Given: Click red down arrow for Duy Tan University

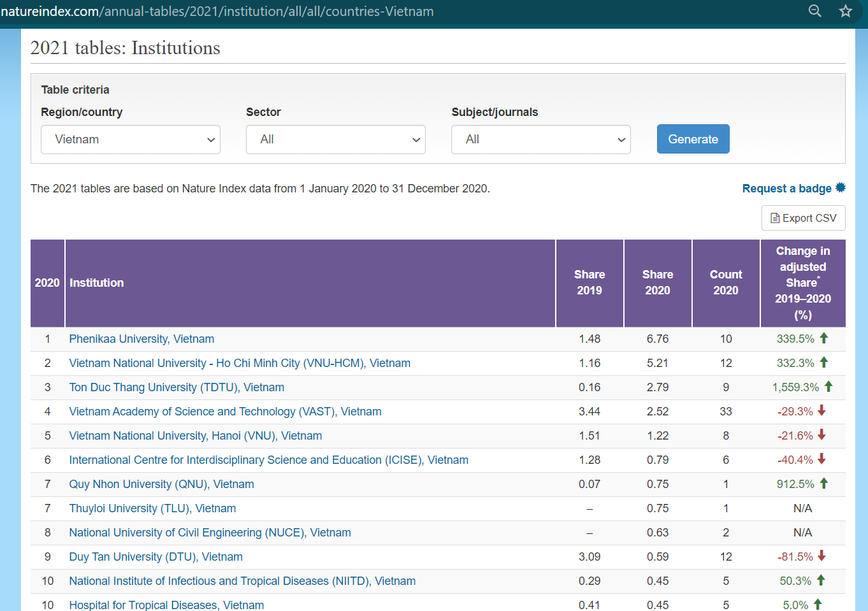Looking at the screenshot, I should (x=821, y=556).
